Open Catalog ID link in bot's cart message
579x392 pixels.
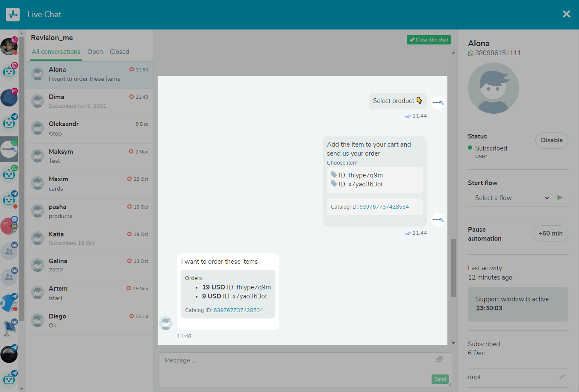click(x=384, y=207)
